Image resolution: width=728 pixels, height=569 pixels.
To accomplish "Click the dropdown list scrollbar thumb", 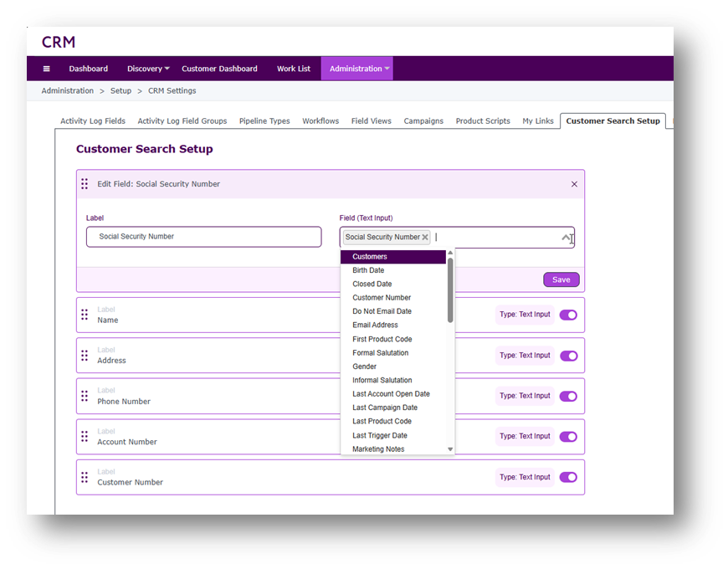I will coord(450,289).
